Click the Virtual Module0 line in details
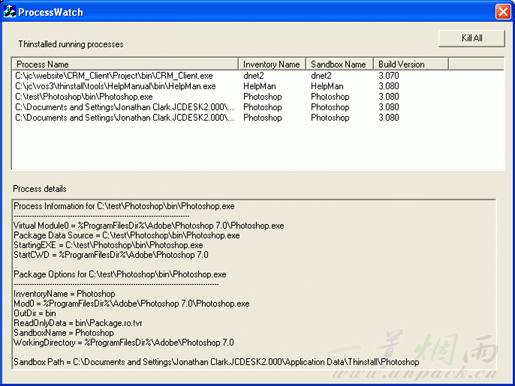The image size is (515, 386). pyautogui.click(x=149, y=226)
